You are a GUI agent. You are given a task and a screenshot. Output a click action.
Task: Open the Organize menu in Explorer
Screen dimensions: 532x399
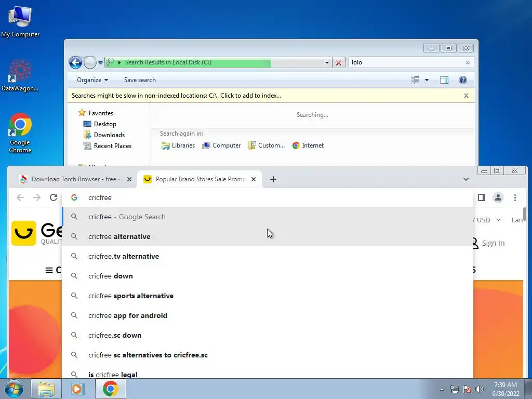point(92,80)
